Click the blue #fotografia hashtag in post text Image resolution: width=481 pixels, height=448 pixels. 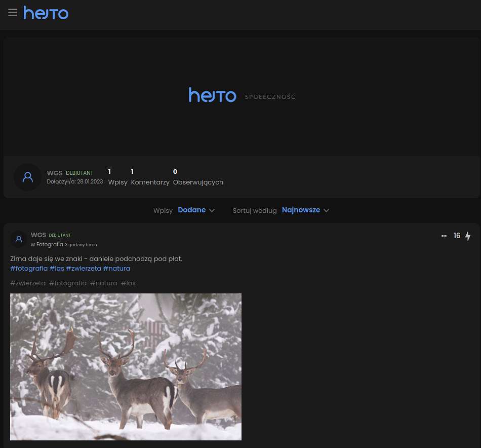[x=29, y=269]
